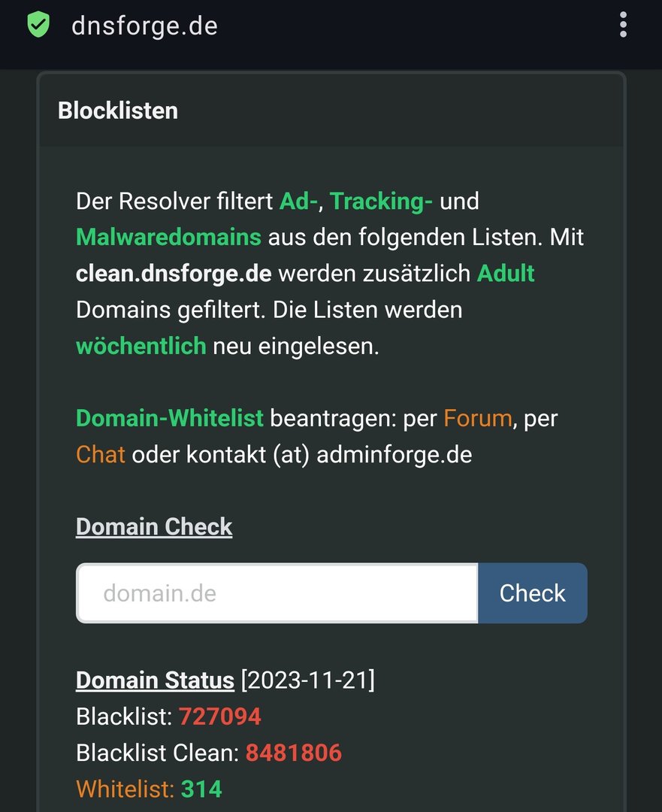Image resolution: width=662 pixels, height=812 pixels.
Task: Click the green Domain-Whitelist label
Action: [170, 418]
